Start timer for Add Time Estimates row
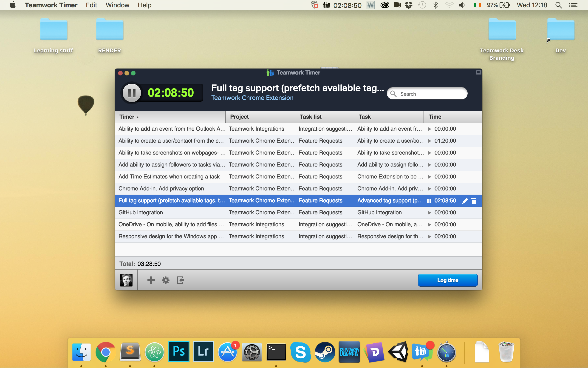Screen dimensions: 588x368 pyautogui.click(x=429, y=177)
